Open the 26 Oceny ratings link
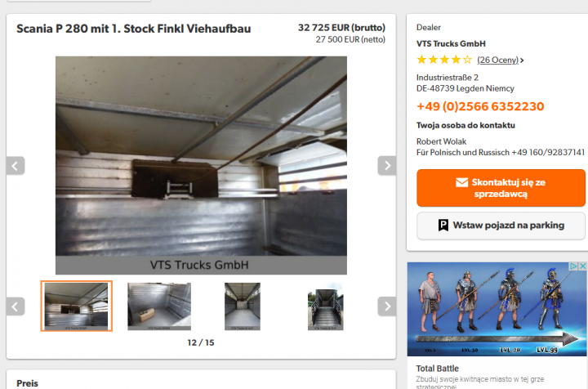588x389 pixels. [x=497, y=60]
